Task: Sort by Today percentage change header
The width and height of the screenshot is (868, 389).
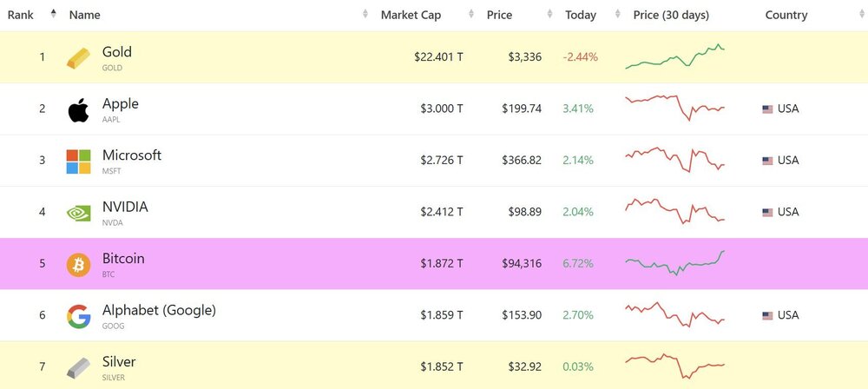Action: pyautogui.click(x=581, y=15)
